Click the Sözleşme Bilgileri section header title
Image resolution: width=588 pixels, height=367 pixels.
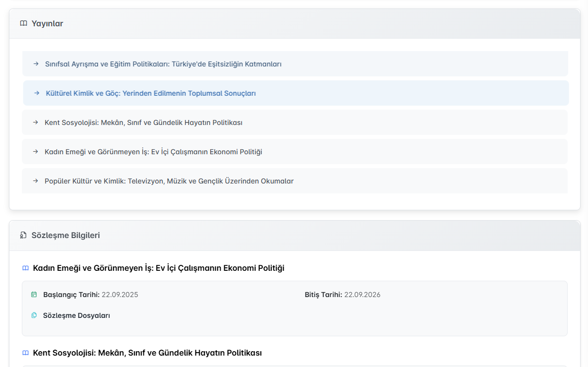click(x=65, y=235)
